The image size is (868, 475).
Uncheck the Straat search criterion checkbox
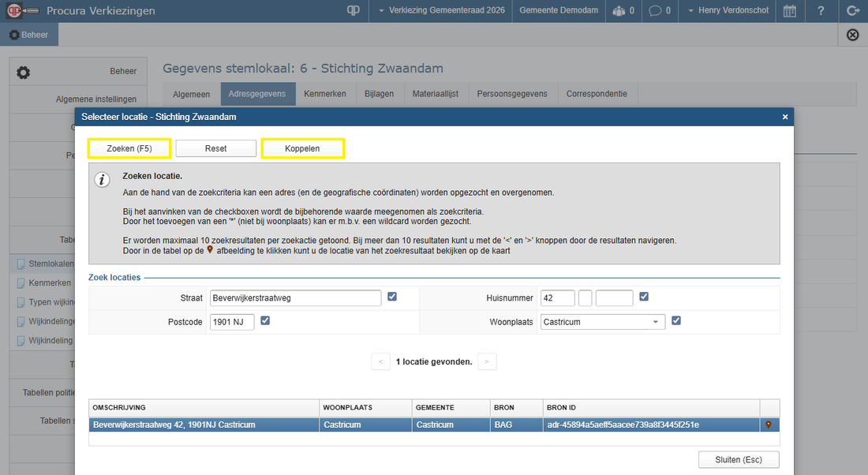[392, 297]
